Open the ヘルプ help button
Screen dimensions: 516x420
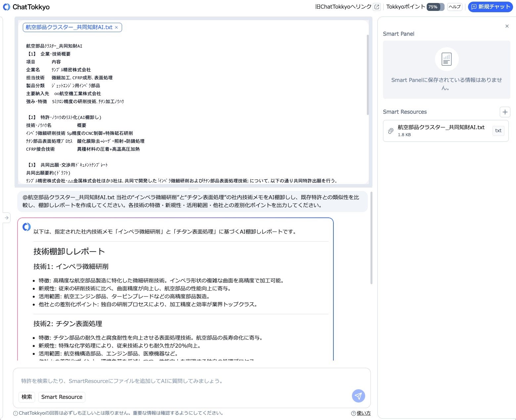[x=455, y=7]
